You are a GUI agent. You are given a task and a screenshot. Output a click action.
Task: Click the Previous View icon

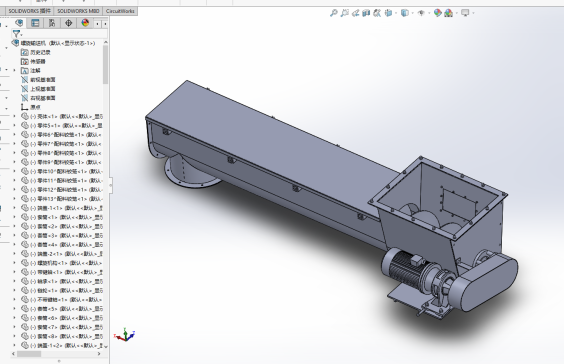[x=355, y=13]
